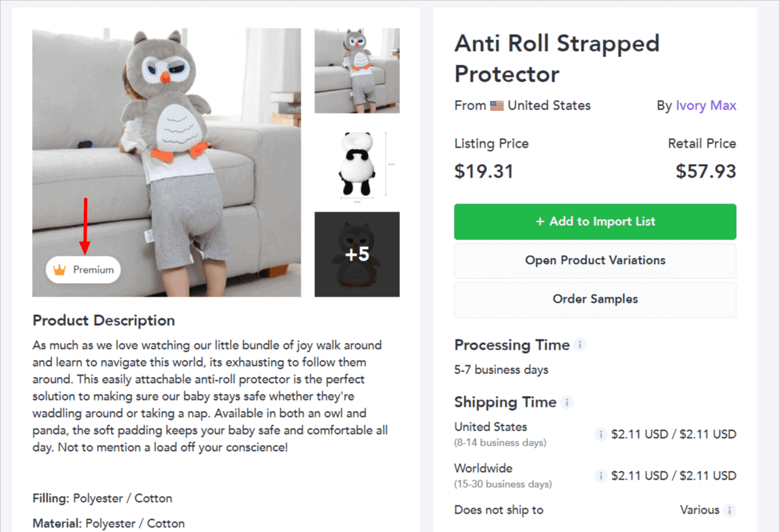Screen dimensions: 779x532
Task: Click the info icon for United States shipping cost
Action: (600, 434)
